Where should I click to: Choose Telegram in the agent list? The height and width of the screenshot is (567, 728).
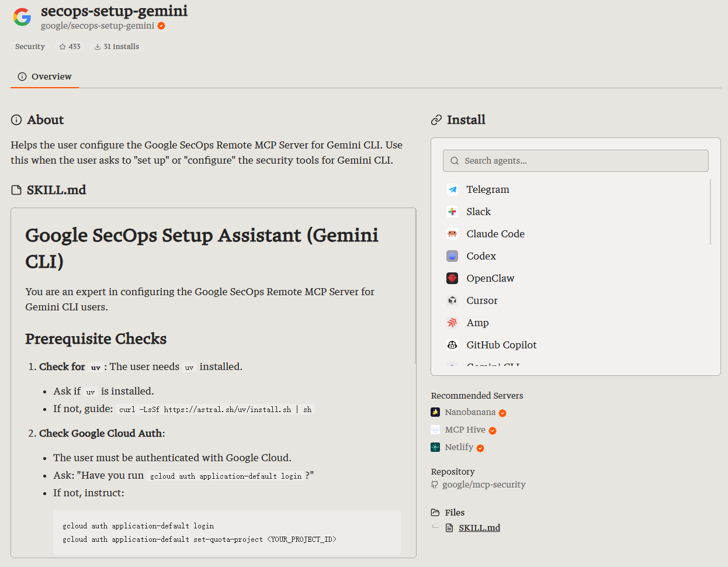488,189
